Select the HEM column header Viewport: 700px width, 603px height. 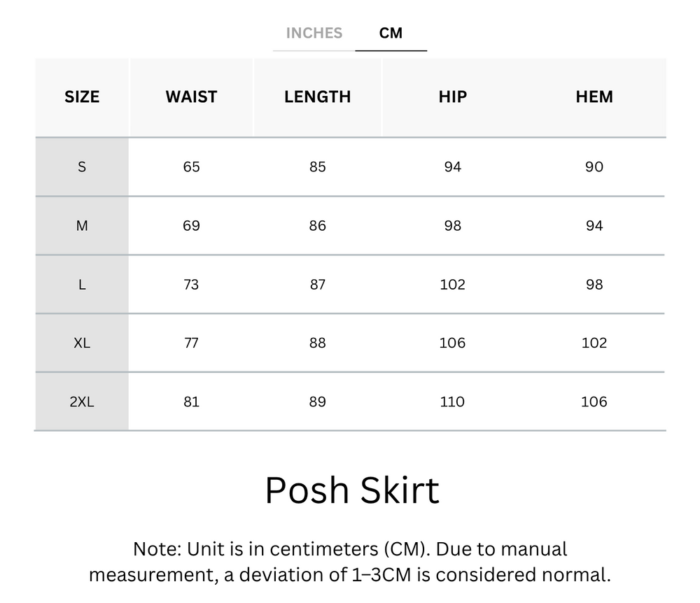tap(594, 97)
